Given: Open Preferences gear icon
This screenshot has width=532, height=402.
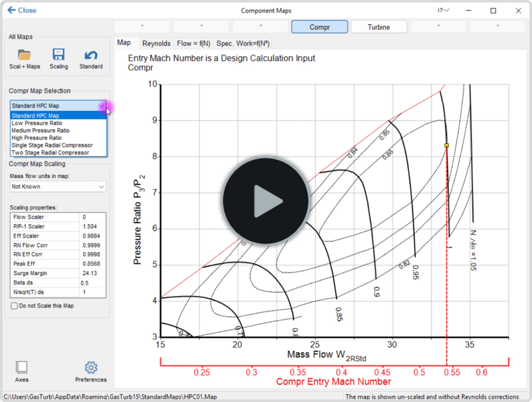Looking at the screenshot, I should tap(91, 367).
